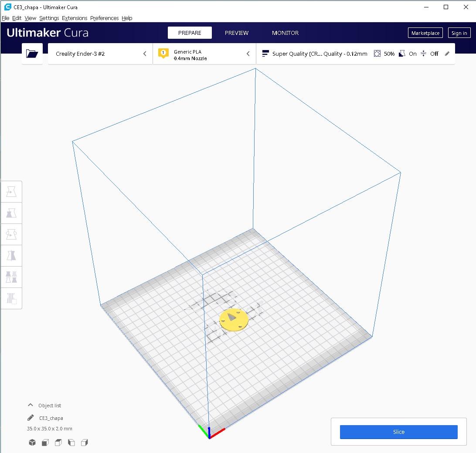Switch to the MONITOR stage
Image resolution: width=476 pixels, height=453 pixels.
[x=285, y=33]
